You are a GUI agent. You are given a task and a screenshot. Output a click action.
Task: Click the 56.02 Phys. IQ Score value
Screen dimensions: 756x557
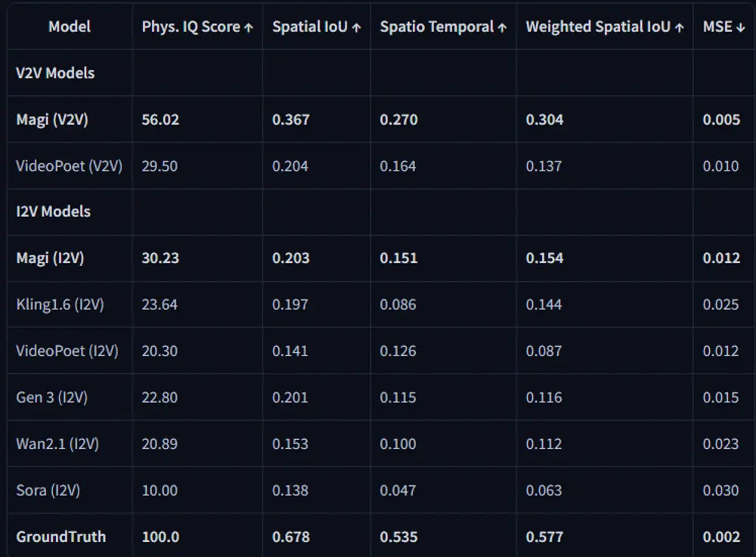click(160, 119)
